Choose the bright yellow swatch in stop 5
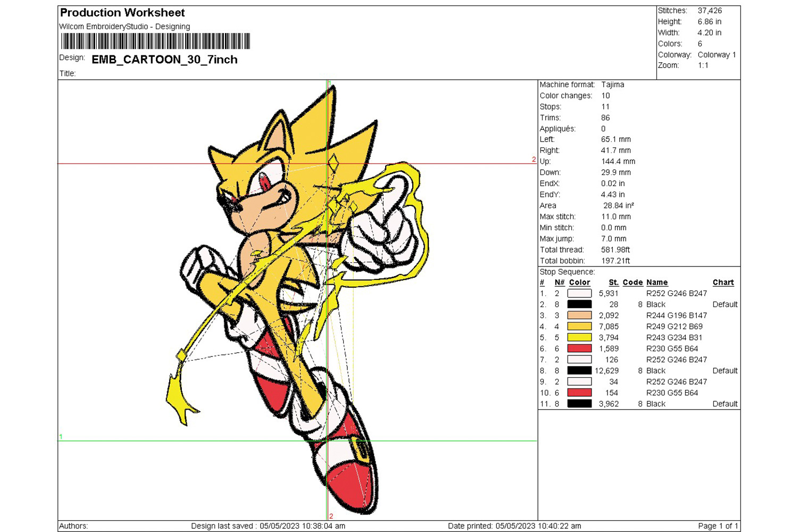The image size is (799, 532). click(579, 337)
